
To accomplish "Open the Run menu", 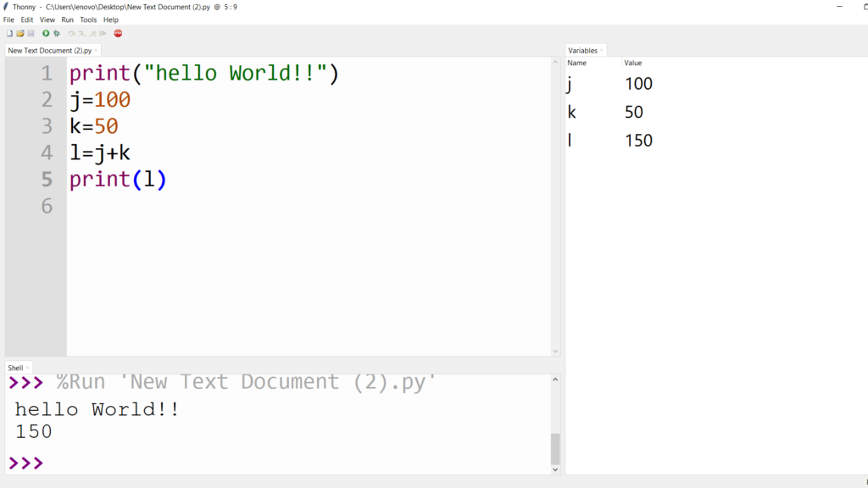I will (x=68, y=19).
